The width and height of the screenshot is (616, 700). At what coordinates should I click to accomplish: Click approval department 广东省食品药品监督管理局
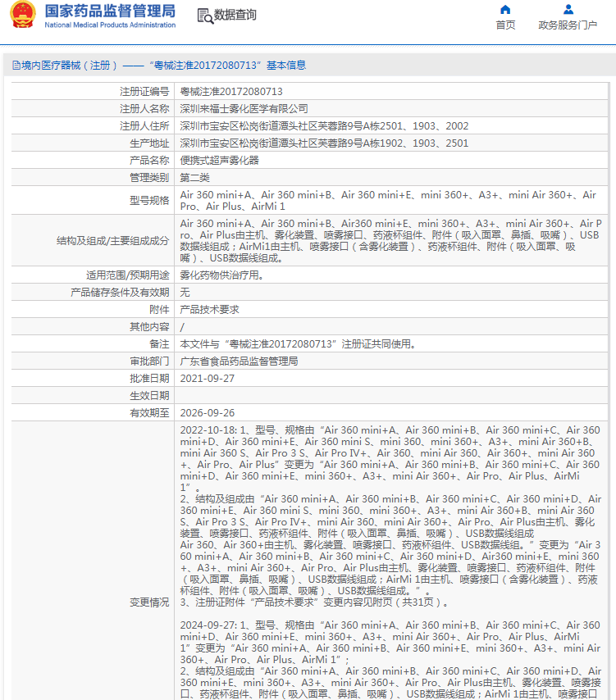[239, 361]
